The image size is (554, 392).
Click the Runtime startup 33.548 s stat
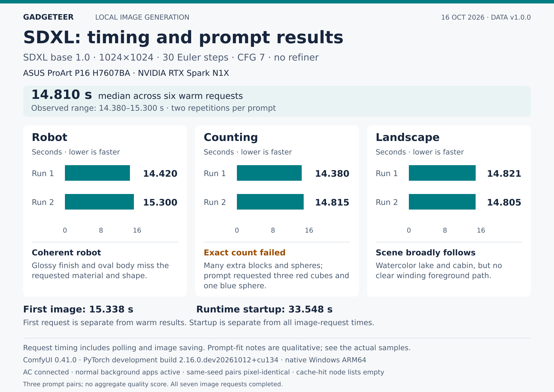264,309
